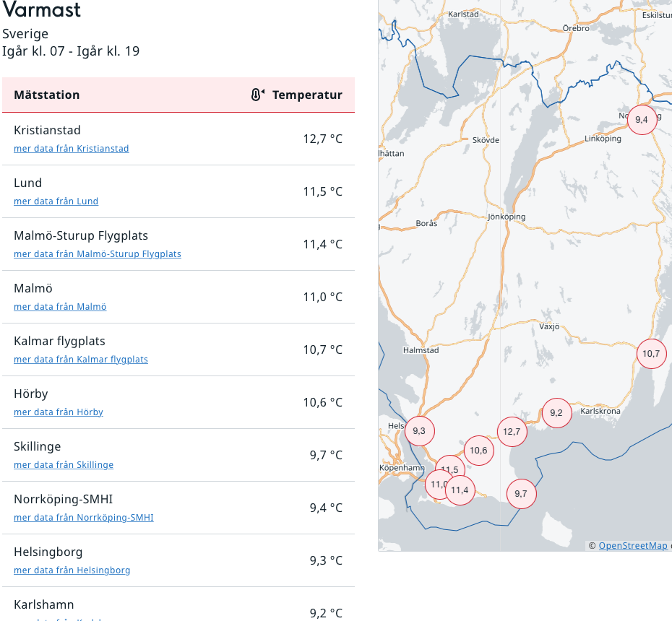Select the 9,4 map marker near Linköping
Screen dimensions: 672x621
tap(642, 119)
